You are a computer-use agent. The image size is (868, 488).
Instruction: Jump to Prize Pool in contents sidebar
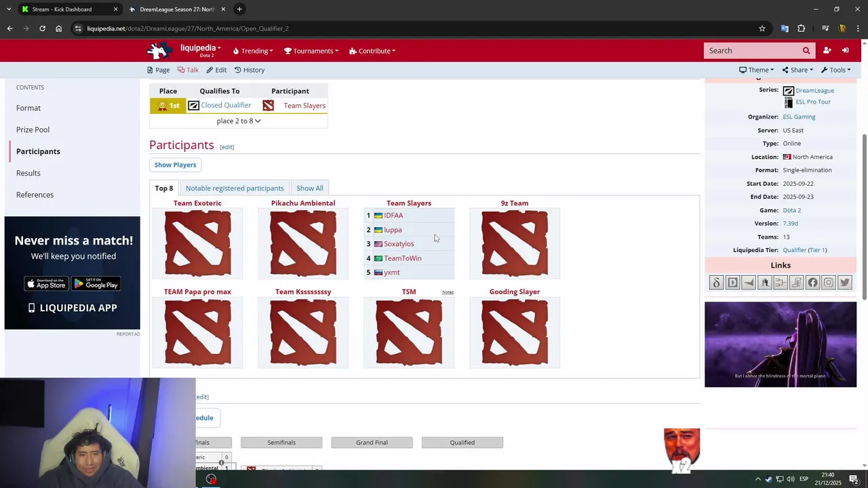click(x=33, y=129)
